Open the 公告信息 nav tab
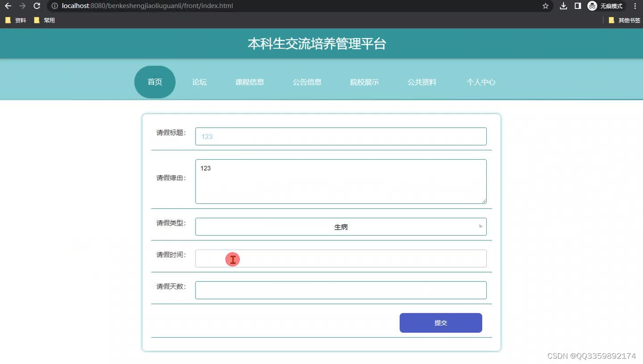This screenshot has height=364, width=643. click(307, 82)
